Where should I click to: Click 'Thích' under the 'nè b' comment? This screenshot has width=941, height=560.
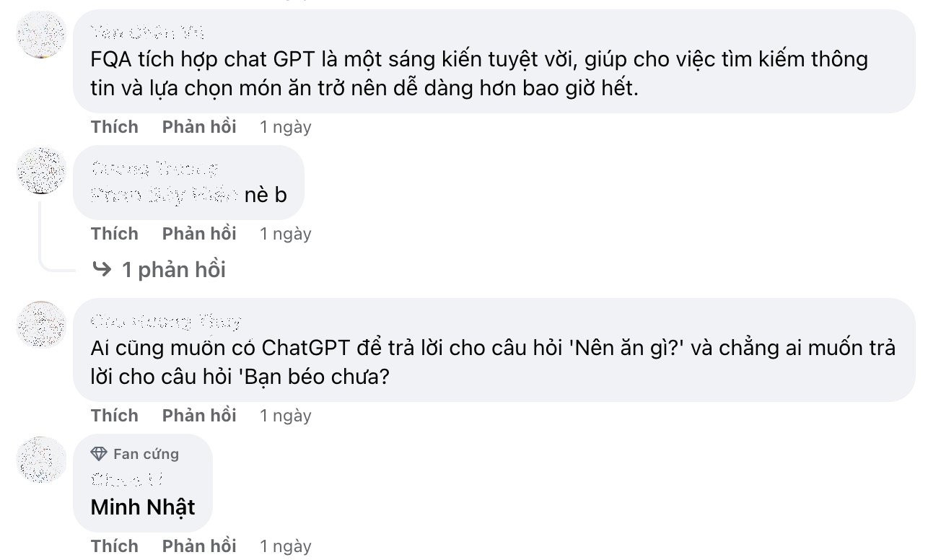pyautogui.click(x=114, y=233)
